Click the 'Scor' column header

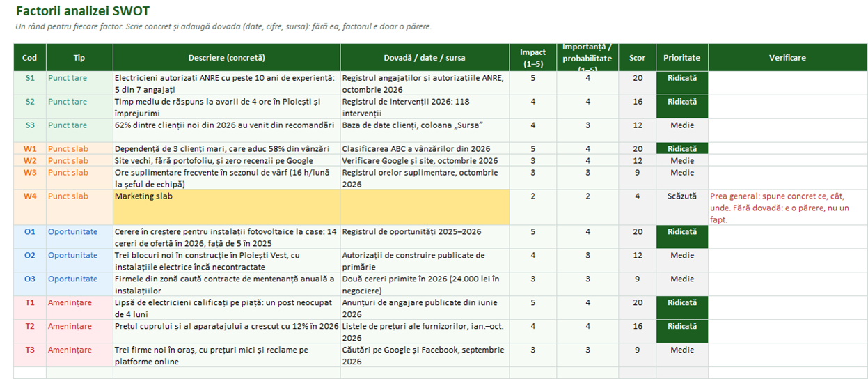click(637, 58)
